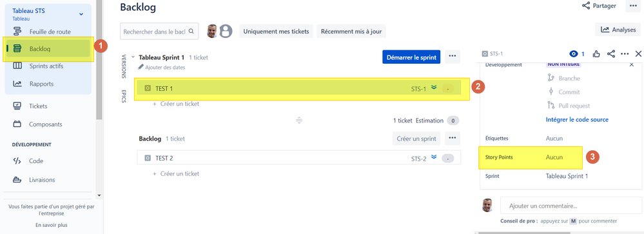The width and height of the screenshot is (644, 234).
Task: Open the EPICS side panel
Action: pos(124,96)
